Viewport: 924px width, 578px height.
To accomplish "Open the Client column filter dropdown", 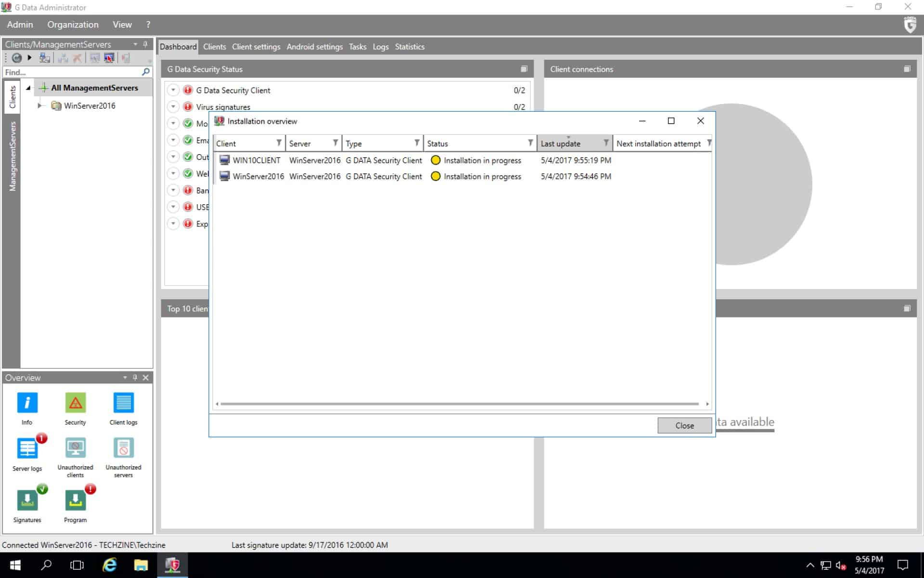I will pyautogui.click(x=279, y=143).
